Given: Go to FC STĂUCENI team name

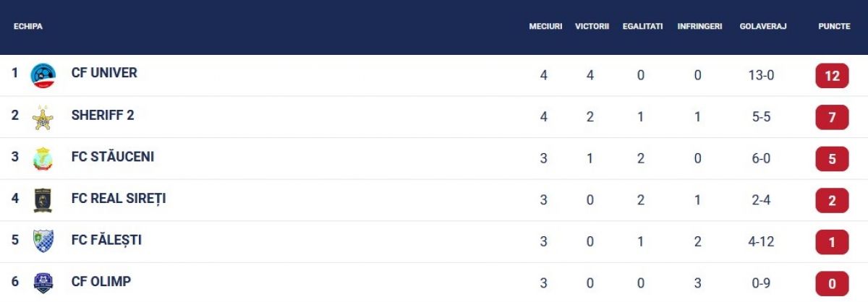Looking at the screenshot, I should click(113, 157).
